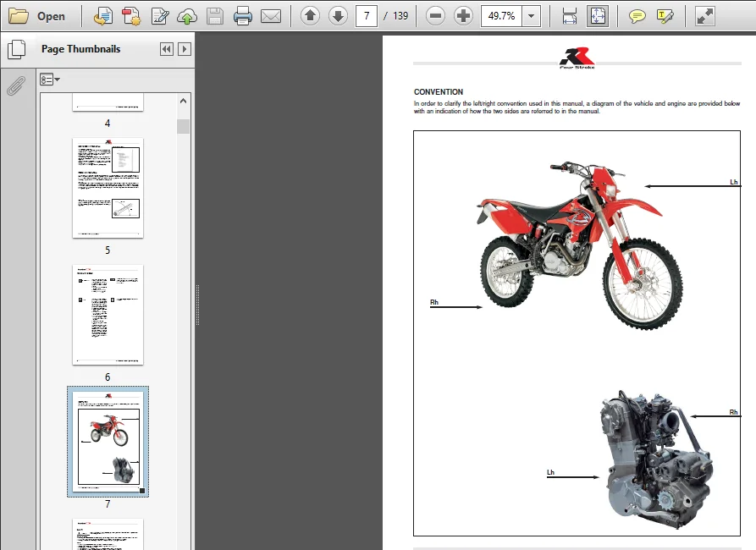Open a file with the Open button

click(37, 16)
